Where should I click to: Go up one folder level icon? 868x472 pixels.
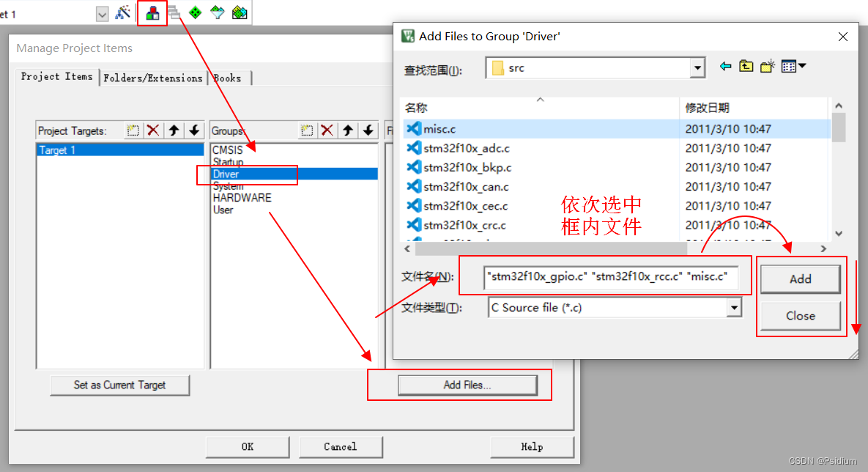pyautogui.click(x=746, y=67)
